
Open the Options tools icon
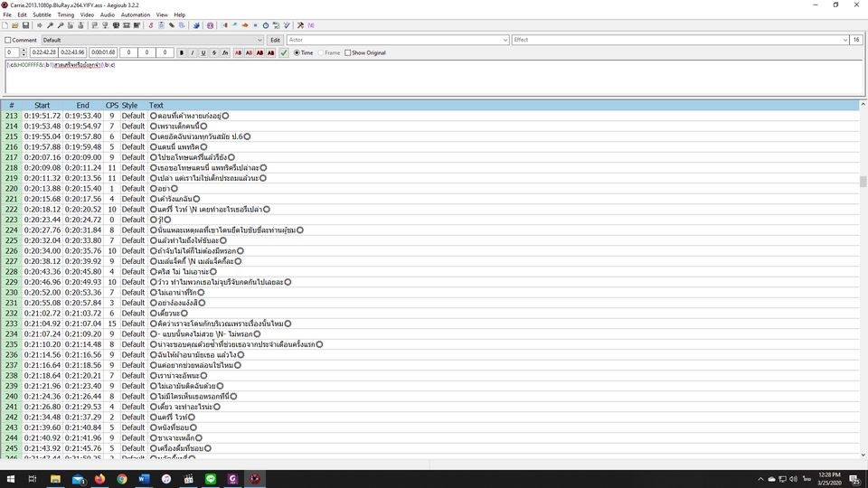pos(300,25)
